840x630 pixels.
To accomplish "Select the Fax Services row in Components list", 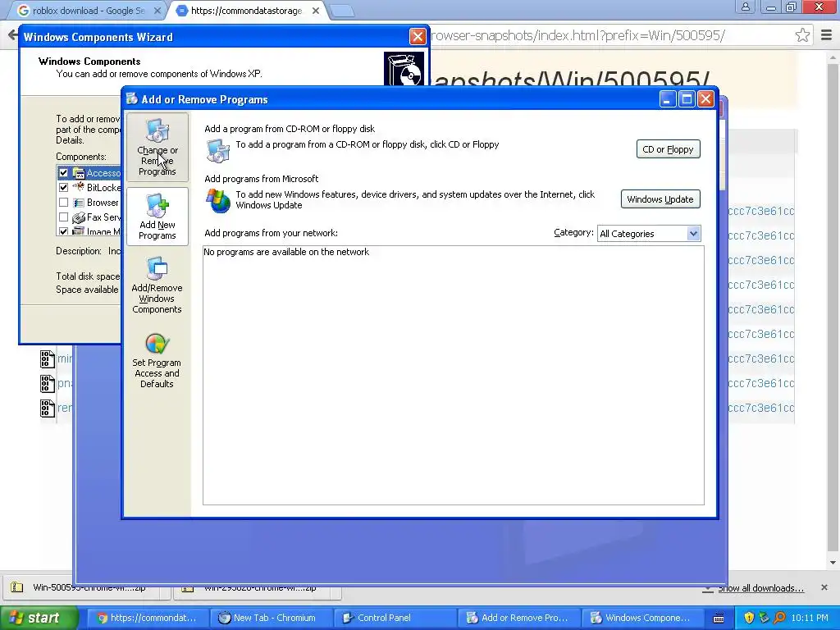I will pyautogui.click(x=89, y=217).
